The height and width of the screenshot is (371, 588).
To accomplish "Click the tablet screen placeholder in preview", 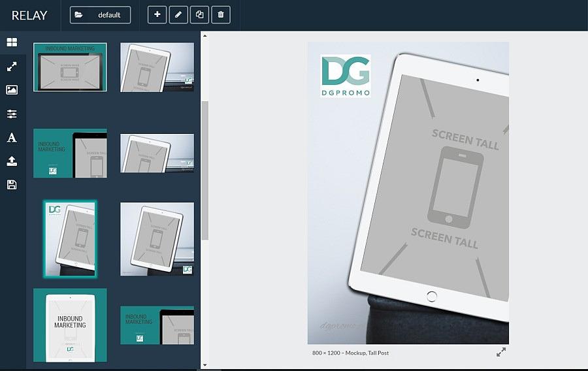I will (435, 187).
